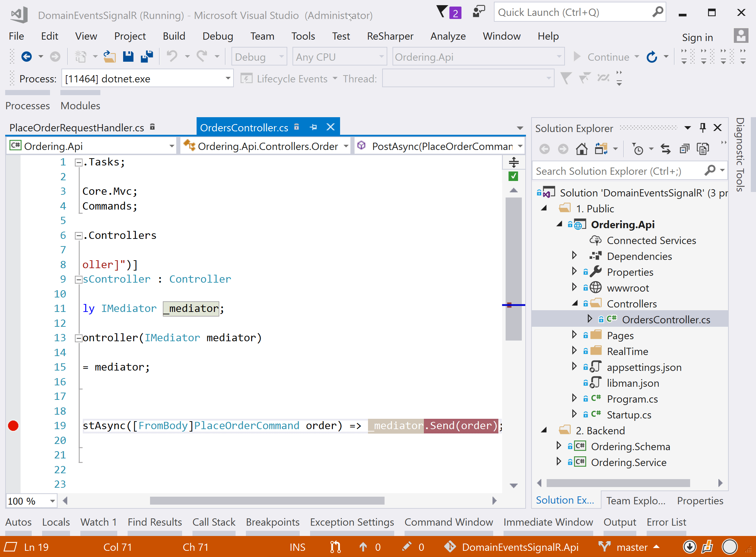The width and height of the screenshot is (756, 557).
Task: Switch to PlaceOrderRequestHandler.cs tab
Action: point(77,128)
